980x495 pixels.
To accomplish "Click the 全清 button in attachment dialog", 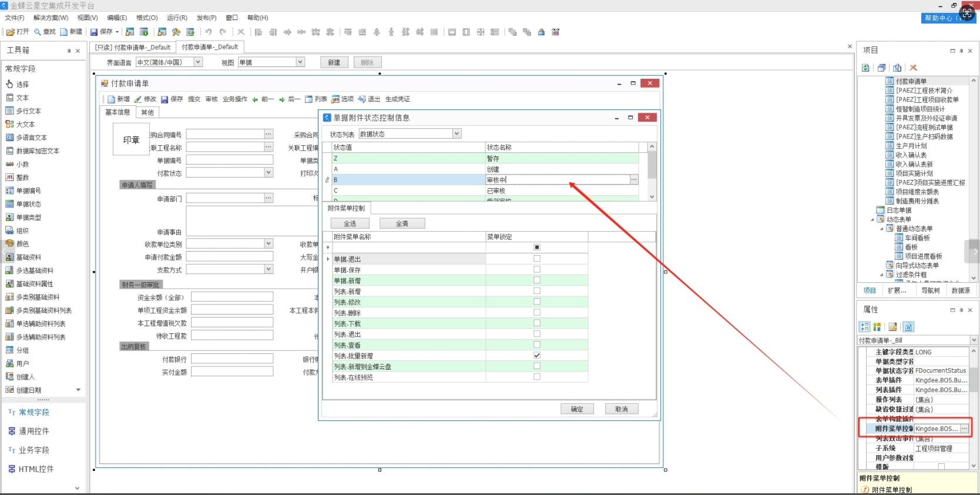I will pyautogui.click(x=402, y=223).
